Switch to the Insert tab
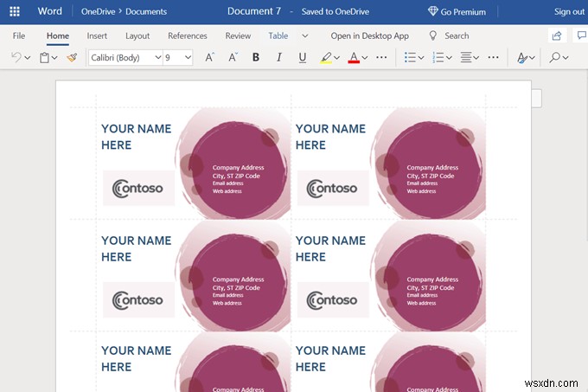This screenshot has height=392, width=588. (x=97, y=36)
